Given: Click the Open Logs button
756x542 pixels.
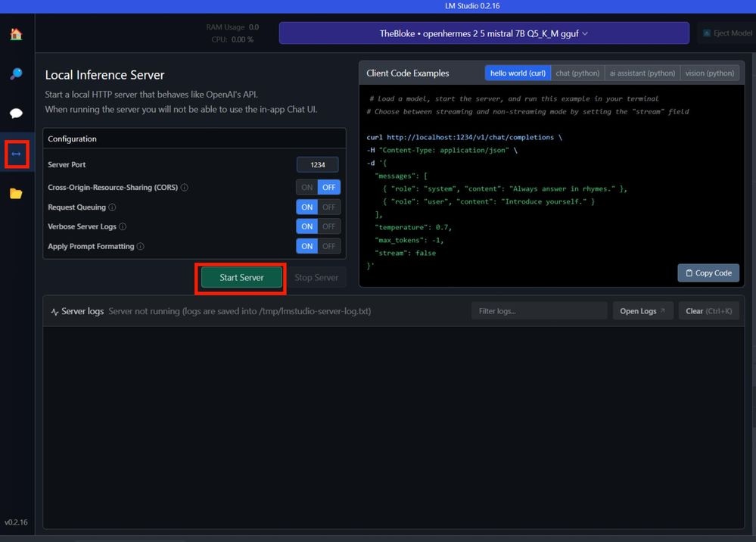Looking at the screenshot, I should [642, 311].
